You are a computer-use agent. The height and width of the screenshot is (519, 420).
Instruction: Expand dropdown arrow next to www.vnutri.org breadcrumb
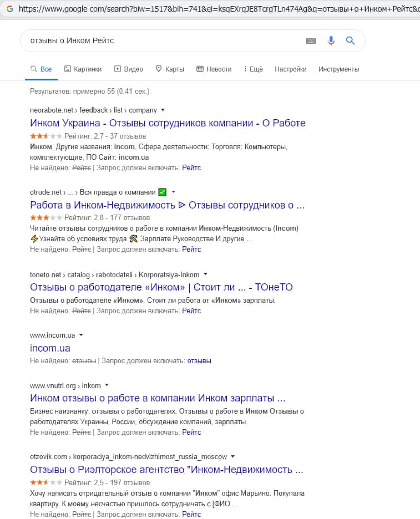click(x=107, y=385)
